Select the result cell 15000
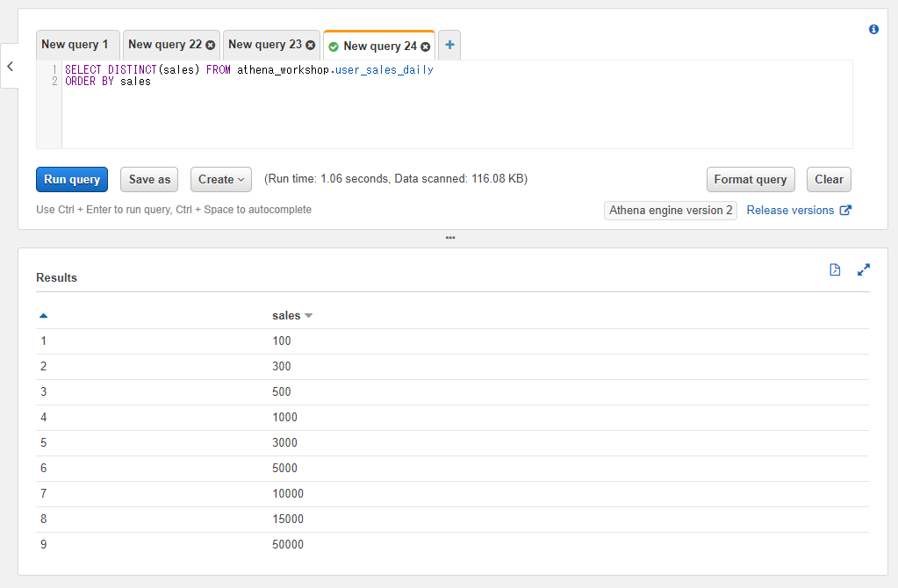 point(288,520)
